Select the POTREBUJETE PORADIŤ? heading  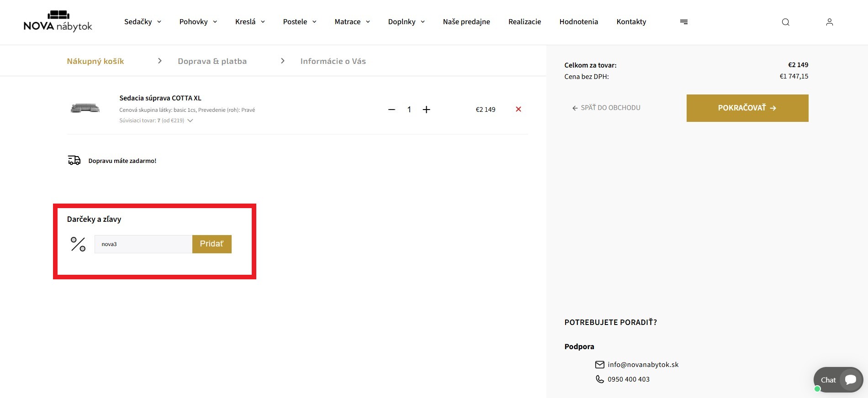tap(611, 322)
